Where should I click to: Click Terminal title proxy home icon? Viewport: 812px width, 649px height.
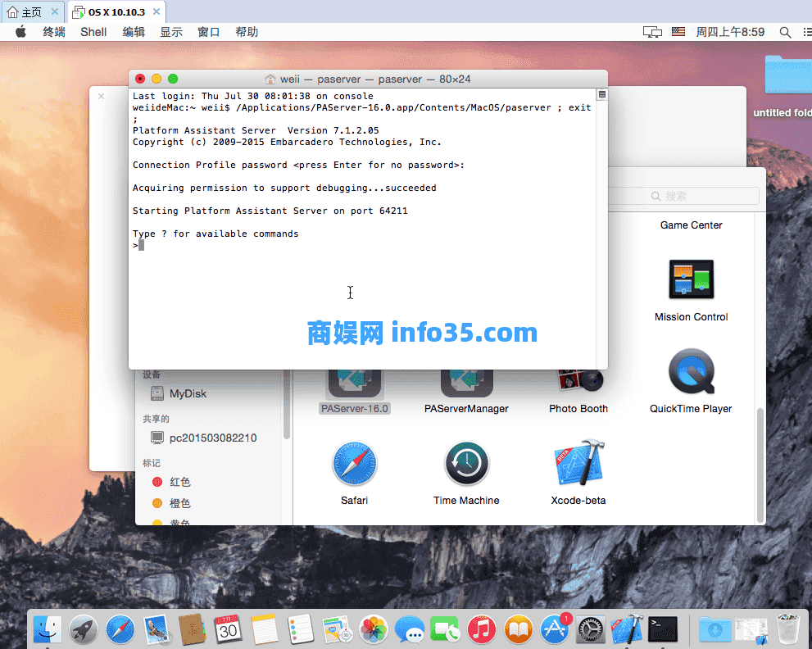pyautogui.click(x=270, y=79)
